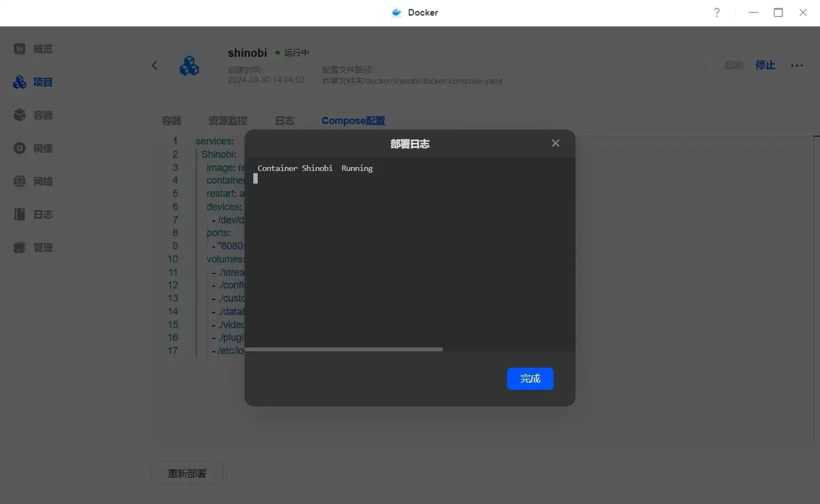Open the 日志 log book icon in sidebar
The width and height of the screenshot is (820, 504).
click(20, 215)
